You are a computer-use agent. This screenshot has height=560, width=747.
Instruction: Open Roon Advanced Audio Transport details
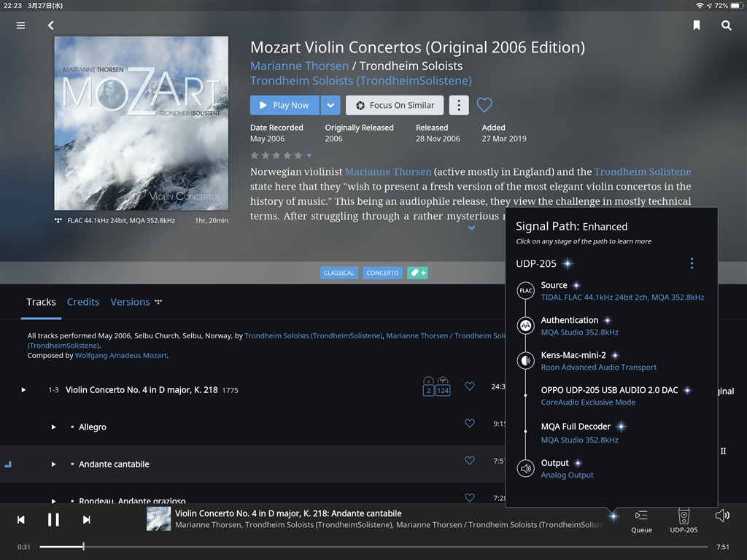click(x=598, y=367)
